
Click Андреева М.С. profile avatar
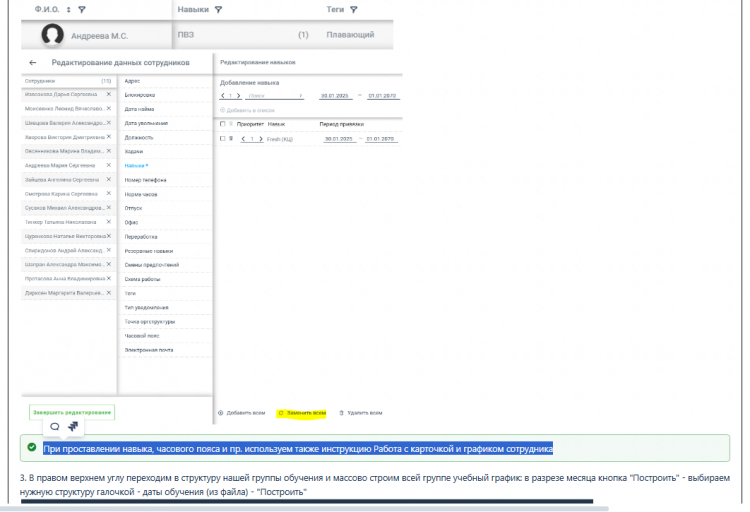(53, 34)
